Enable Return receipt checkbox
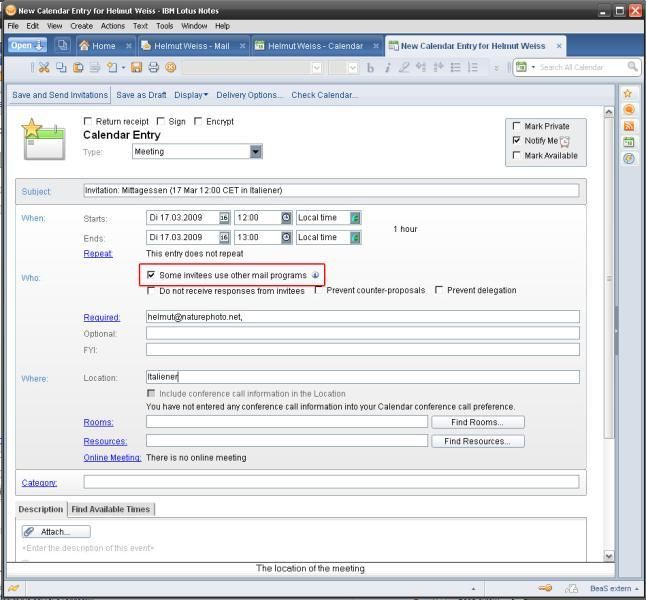The width and height of the screenshot is (646, 600). pos(87,121)
